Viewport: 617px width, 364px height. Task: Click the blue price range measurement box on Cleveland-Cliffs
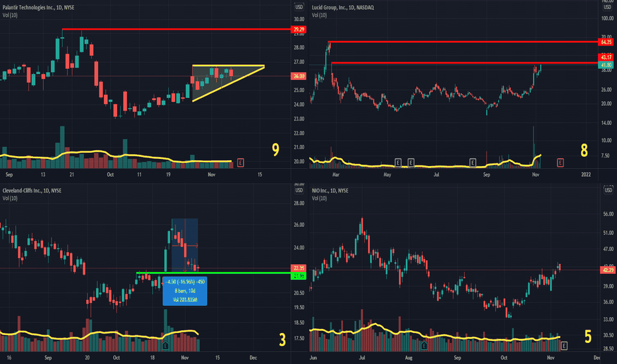click(185, 291)
